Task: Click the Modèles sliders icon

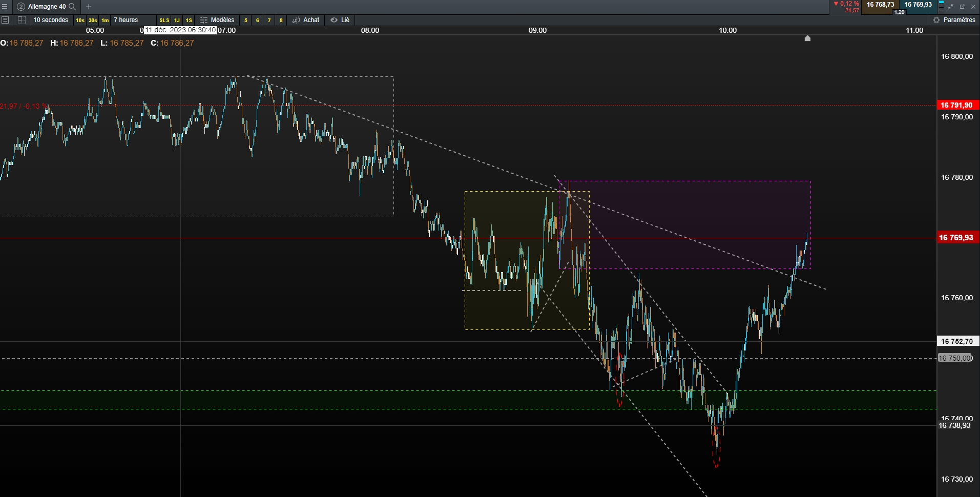Action: tap(204, 20)
